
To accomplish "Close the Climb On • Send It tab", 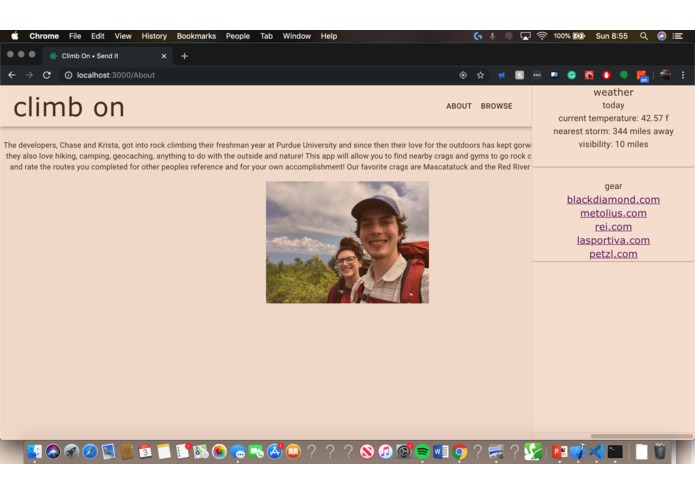I will (164, 56).
